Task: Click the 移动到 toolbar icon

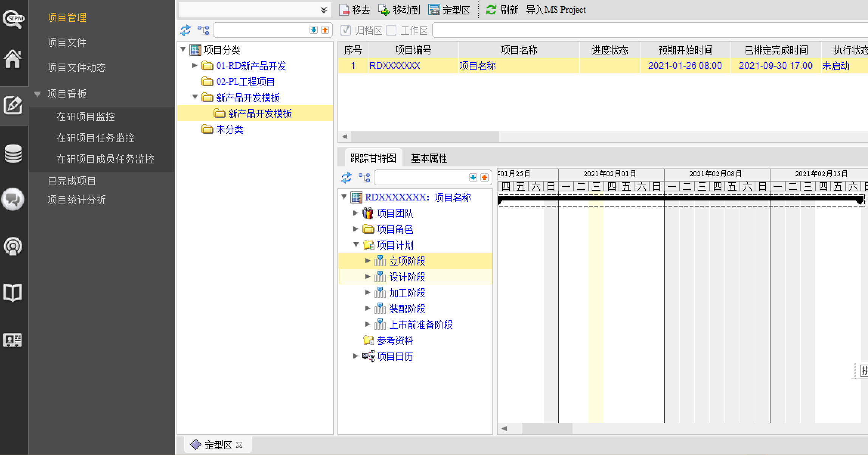Action: [x=384, y=10]
